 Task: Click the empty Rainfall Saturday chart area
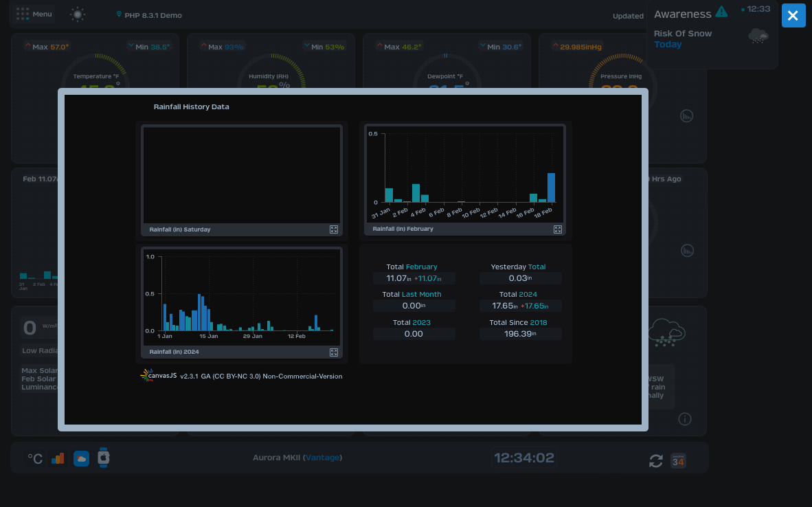point(242,176)
